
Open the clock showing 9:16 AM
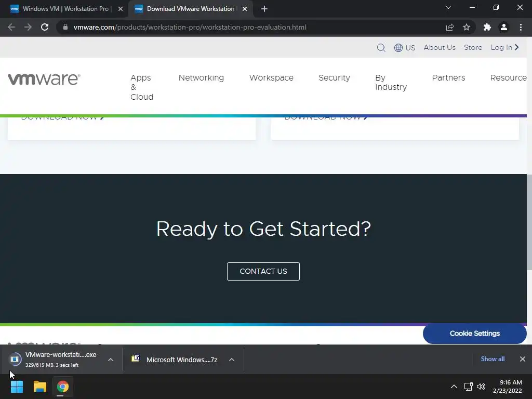pyautogui.click(x=507, y=387)
